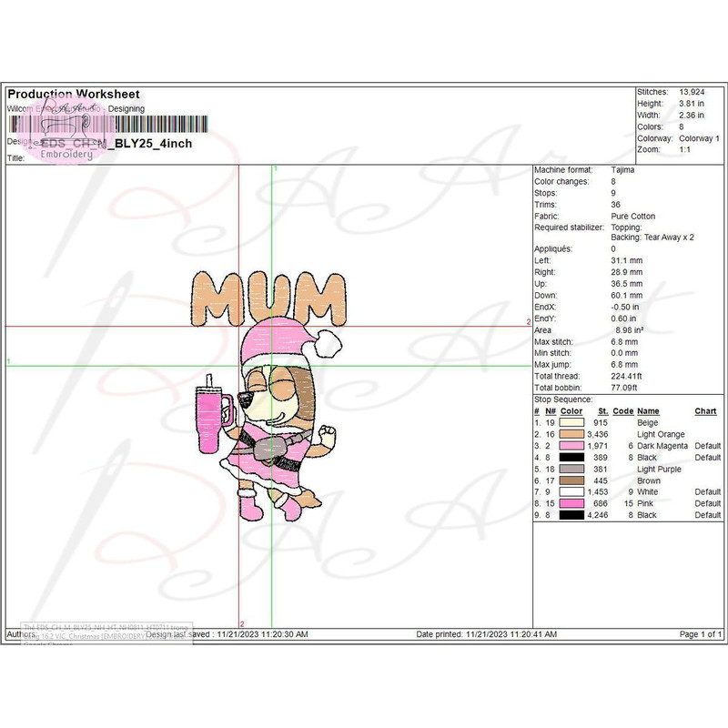Choose the Brown color swatch in stop 6
Screen dimensions: 728x728
[x=571, y=480]
